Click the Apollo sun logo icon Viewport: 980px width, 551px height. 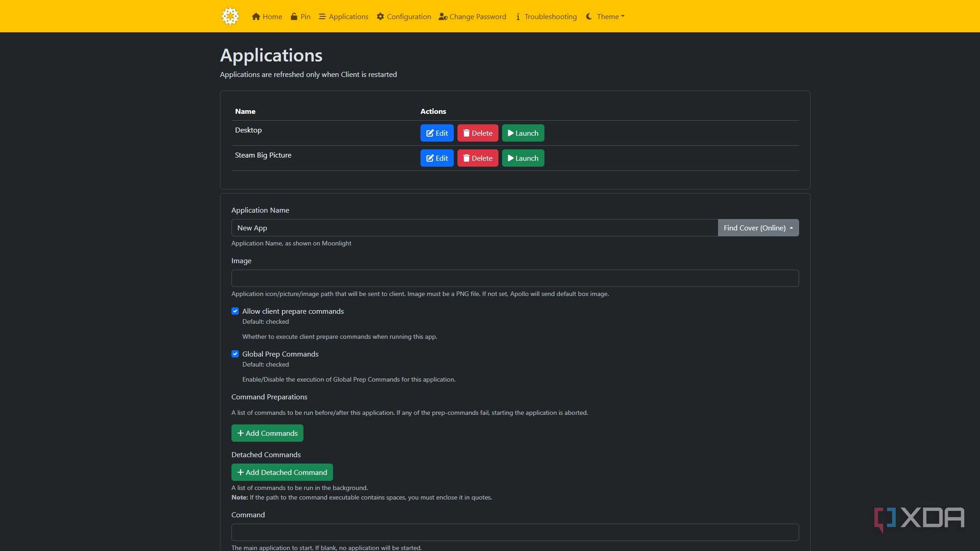[x=230, y=16]
